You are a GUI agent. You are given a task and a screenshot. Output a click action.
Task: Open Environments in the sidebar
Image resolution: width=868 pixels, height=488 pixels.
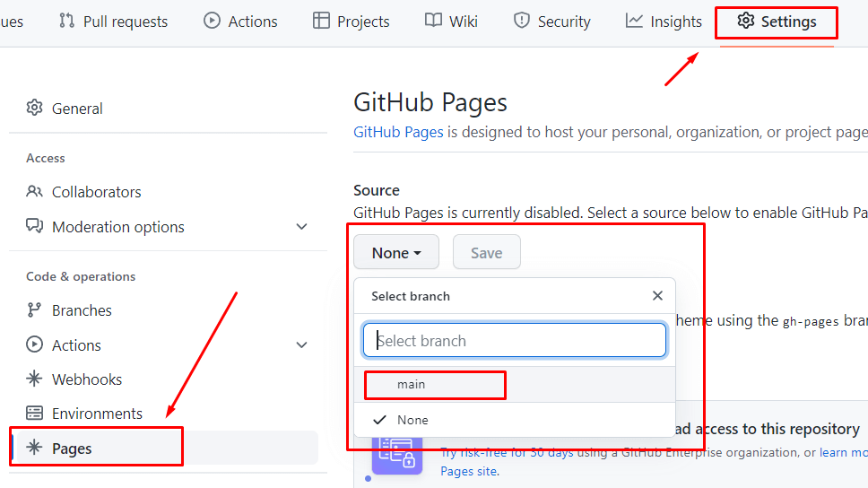[166, 414]
